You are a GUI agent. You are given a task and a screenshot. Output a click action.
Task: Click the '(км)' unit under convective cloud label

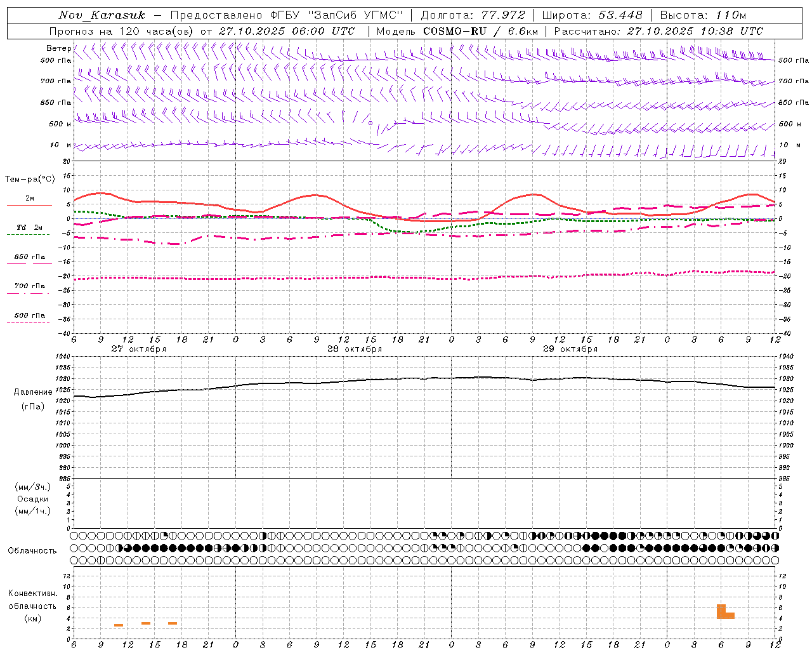tap(33, 618)
